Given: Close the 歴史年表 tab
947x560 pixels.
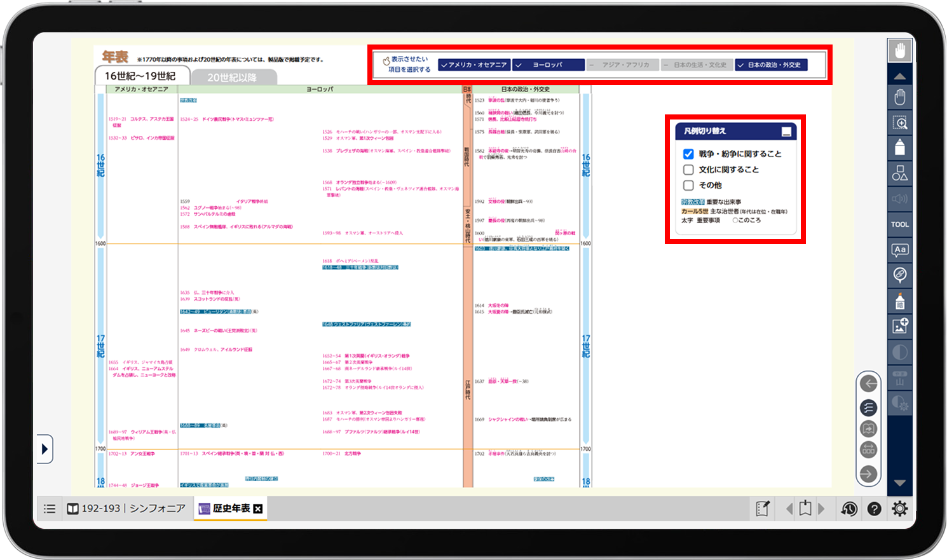Looking at the screenshot, I should click(x=258, y=509).
